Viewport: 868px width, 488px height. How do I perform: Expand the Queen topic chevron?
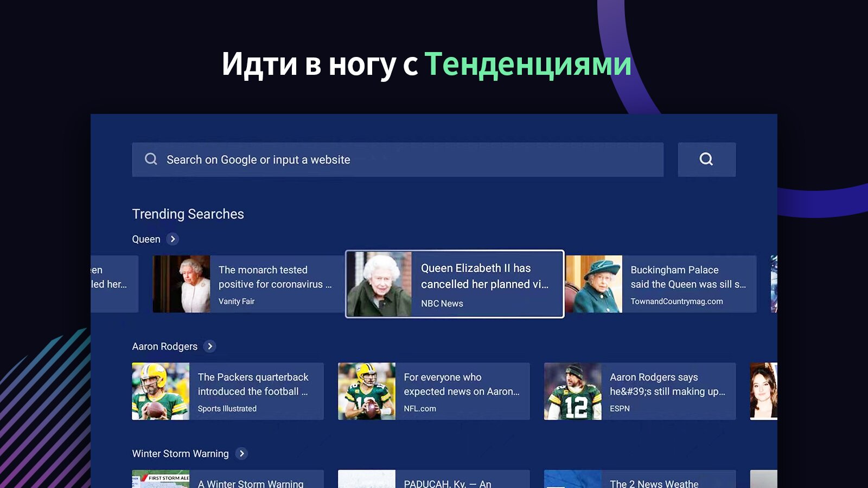[173, 239]
